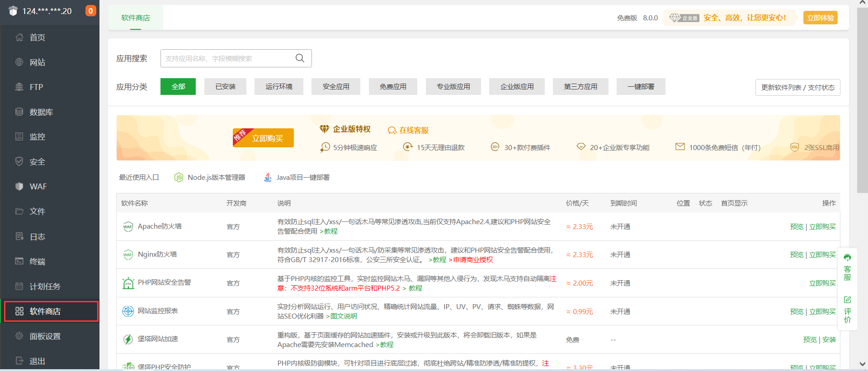This screenshot has width=868, height=371.
Task: Click the 日志 log icon in sidebar
Action: point(19,236)
